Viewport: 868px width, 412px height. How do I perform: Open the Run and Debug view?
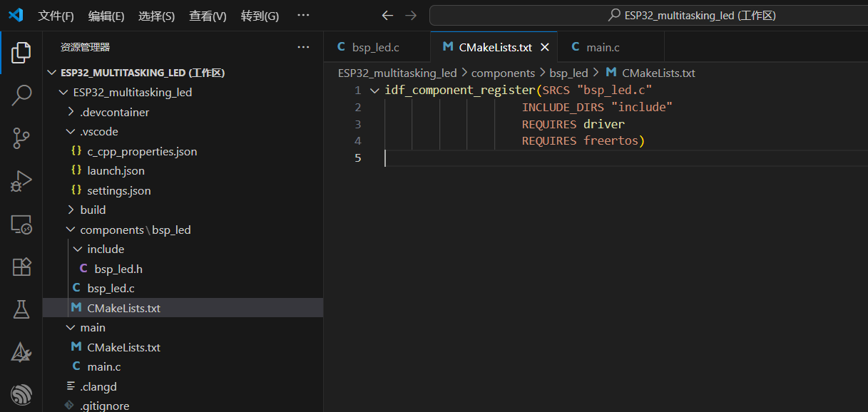(x=21, y=182)
